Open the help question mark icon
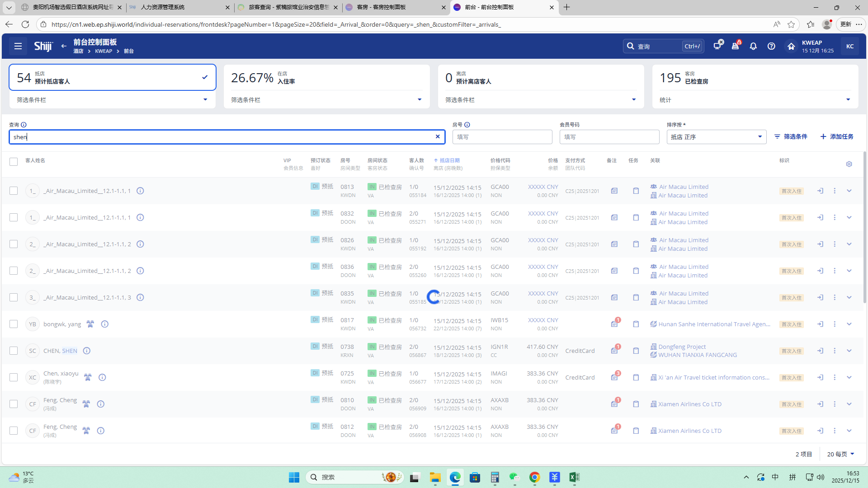 [x=771, y=46]
